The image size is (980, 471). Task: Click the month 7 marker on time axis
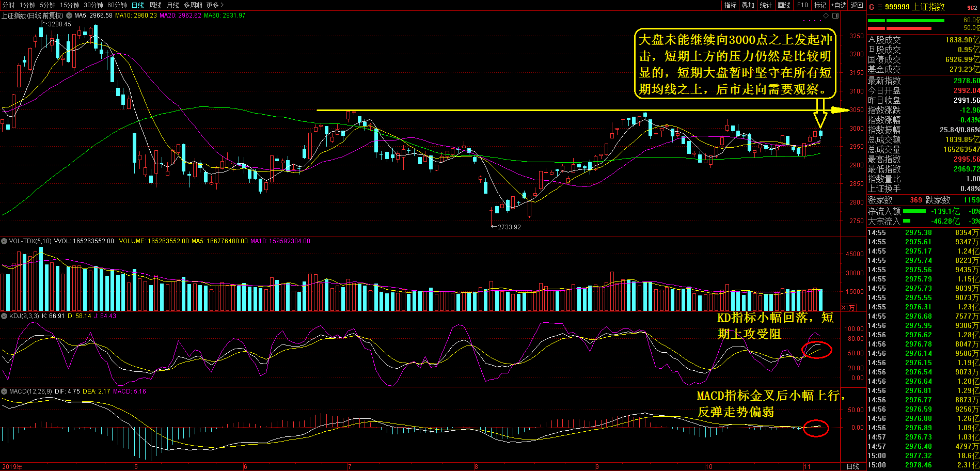(x=350, y=467)
